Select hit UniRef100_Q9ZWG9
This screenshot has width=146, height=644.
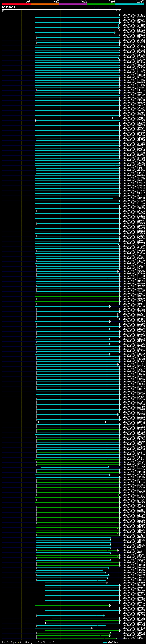[x=133, y=366]
